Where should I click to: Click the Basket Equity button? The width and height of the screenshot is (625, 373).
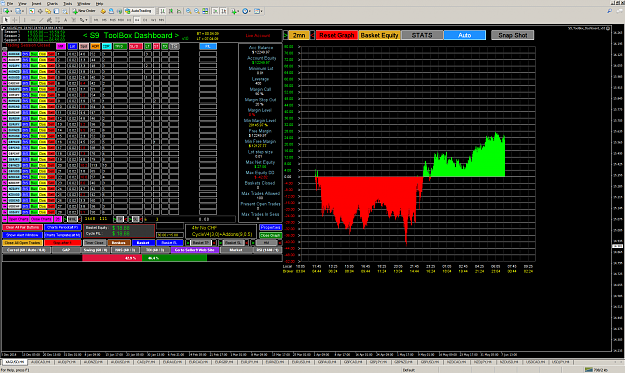pyautogui.click(x=379, y=35)
